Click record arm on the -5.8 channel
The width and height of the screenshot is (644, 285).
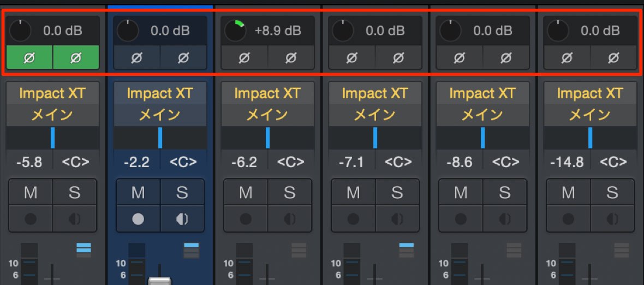31,219
